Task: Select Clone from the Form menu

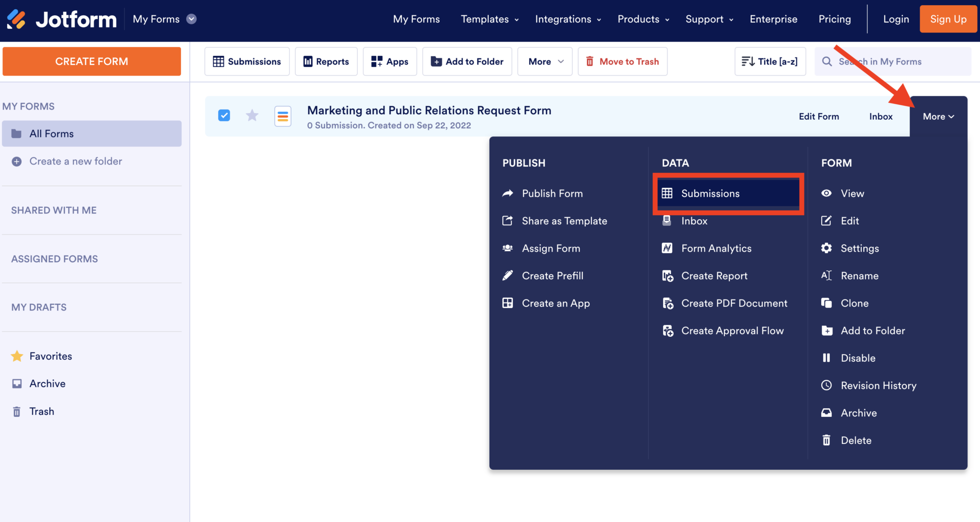Action: point(855,303)
